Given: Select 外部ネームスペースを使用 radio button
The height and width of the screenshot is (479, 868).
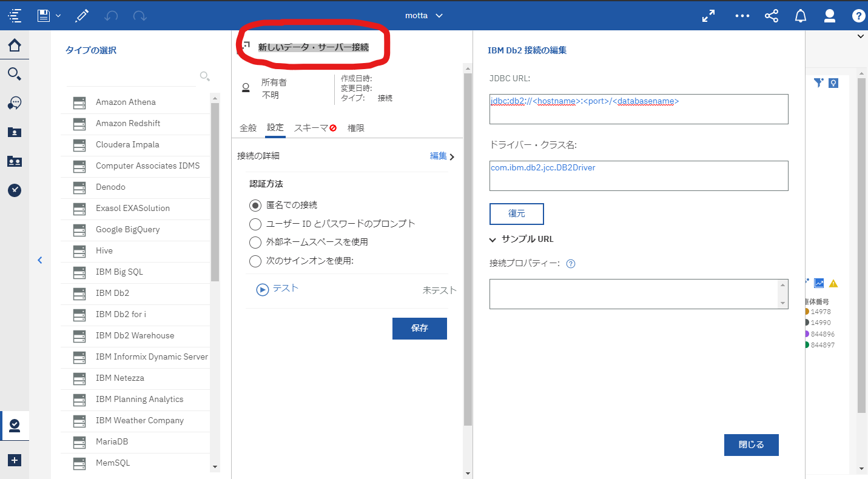Looking at the screenshot, I should click(255, 242).
